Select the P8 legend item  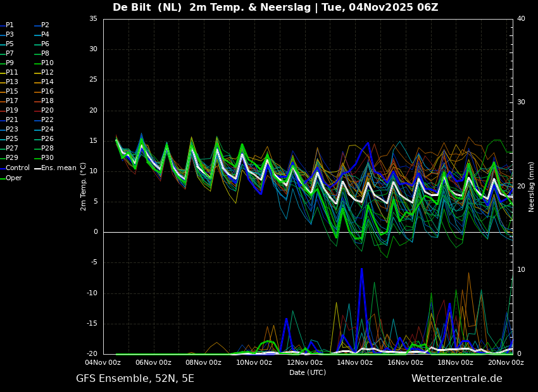coord(46,54)
